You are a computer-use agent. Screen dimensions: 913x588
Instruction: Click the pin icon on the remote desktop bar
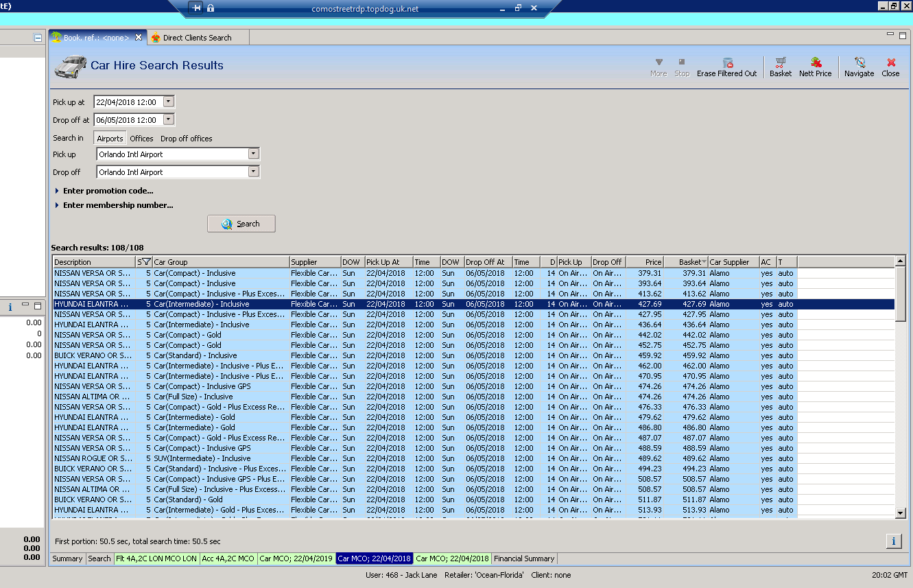(197, 8)
